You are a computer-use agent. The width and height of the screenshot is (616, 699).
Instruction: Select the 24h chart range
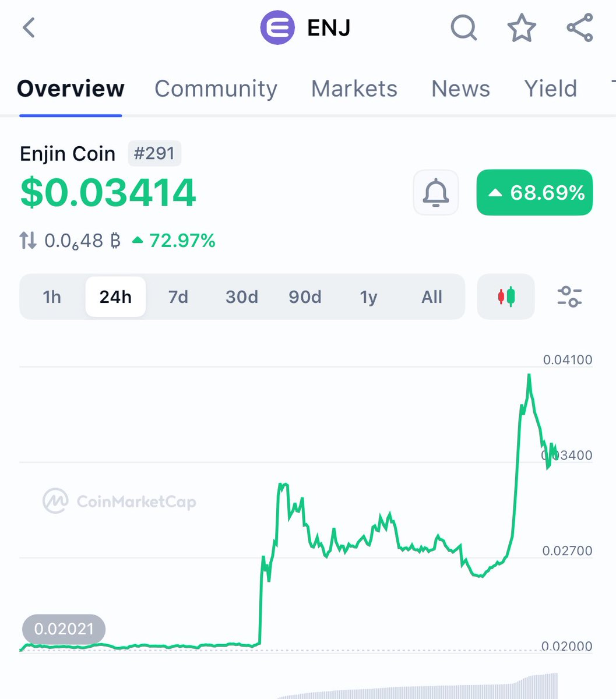point(115,297)
